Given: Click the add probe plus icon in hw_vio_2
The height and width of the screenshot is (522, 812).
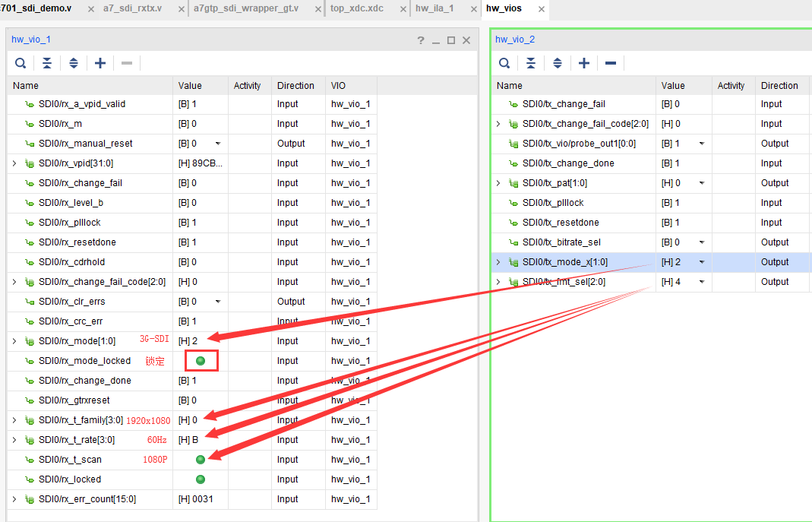Looking at the screenshot, I should coord(584,63).
